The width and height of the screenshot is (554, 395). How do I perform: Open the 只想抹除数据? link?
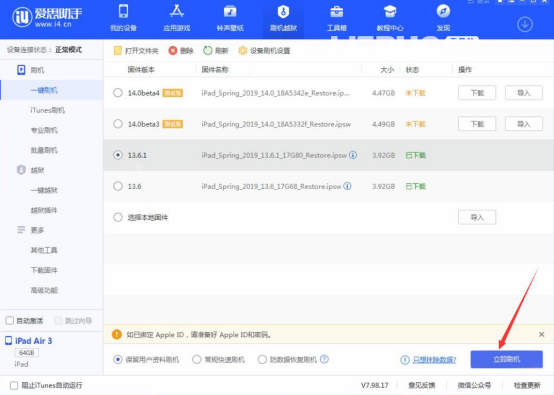tap(435, 360)
